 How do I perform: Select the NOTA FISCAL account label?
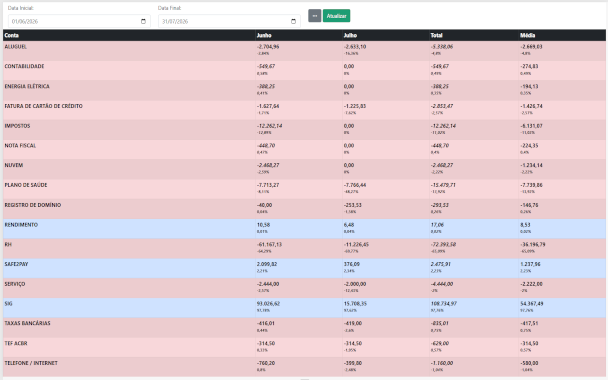[20, 145]
